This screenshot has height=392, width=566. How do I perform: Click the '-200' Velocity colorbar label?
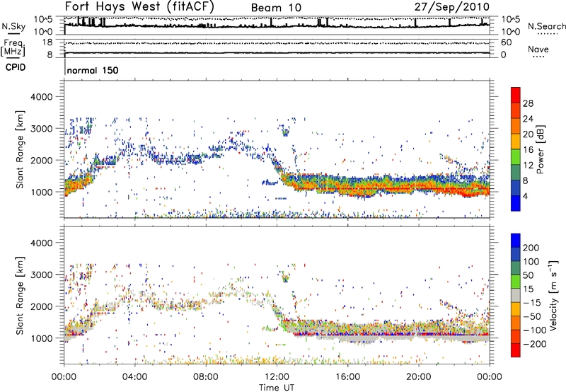click(x=535, y=344)
